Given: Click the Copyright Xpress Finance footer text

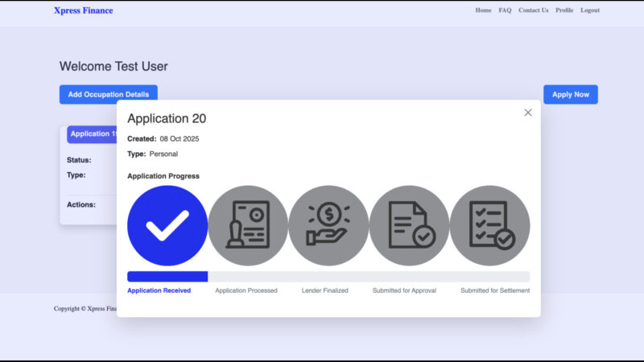Looking at the screenshot, I should 85,309.
